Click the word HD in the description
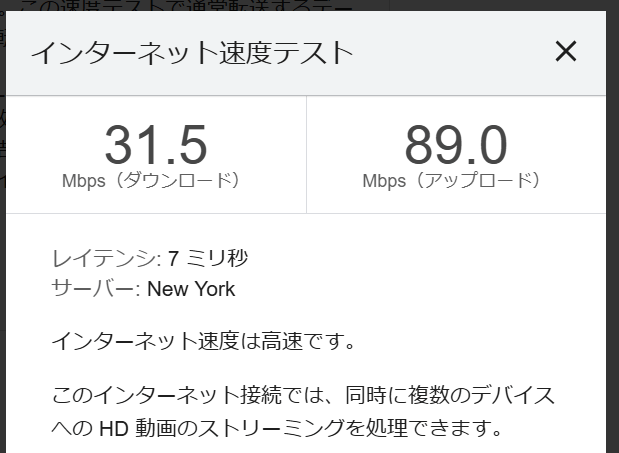This screenshot has width=619, height=453. (x=111, y=430)
